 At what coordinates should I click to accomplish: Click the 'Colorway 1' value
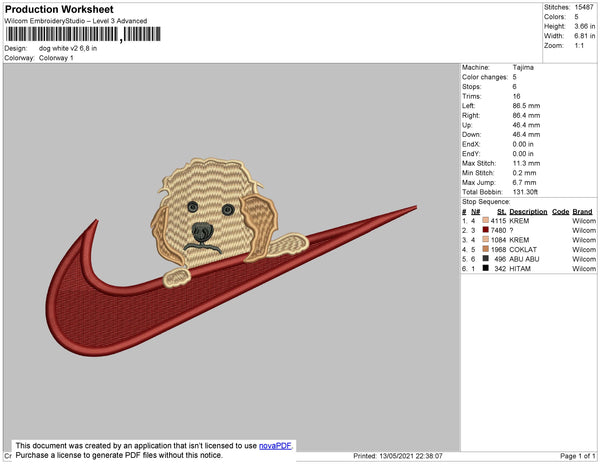click(x=56, y=58)
